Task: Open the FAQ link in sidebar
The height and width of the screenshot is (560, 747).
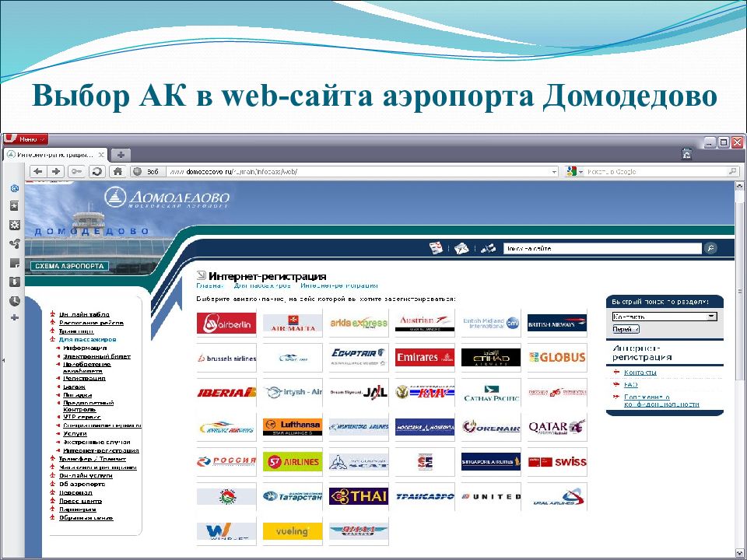Action: click(x=631, y=384)
